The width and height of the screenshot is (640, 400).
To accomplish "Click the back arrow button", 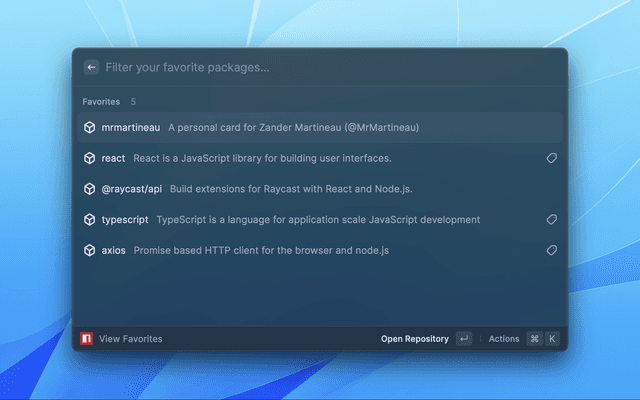I will coord(91,67).
